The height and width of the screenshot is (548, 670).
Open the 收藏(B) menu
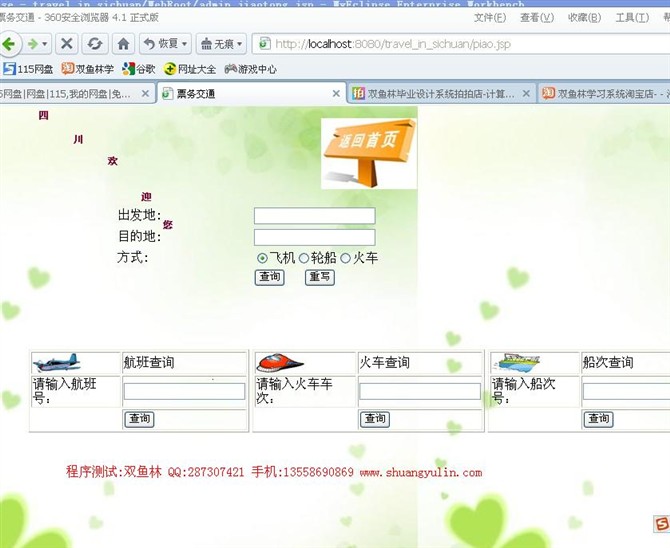pos(584,18)
